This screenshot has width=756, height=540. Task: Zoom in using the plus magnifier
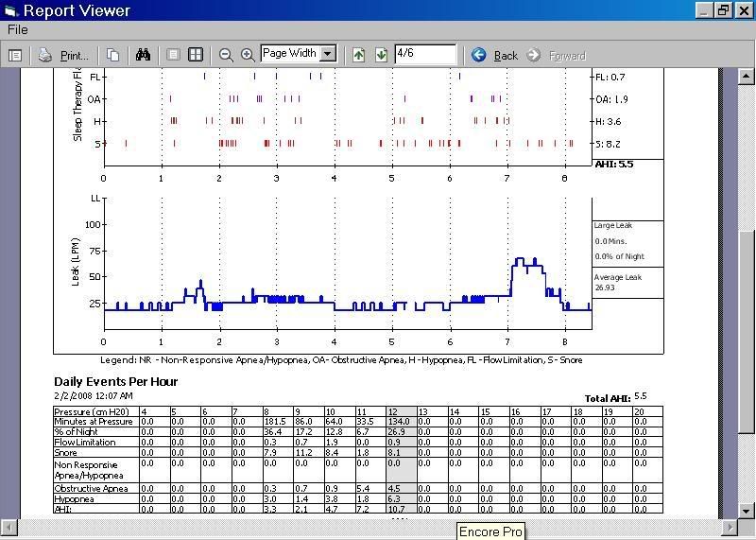pos(248,55)
